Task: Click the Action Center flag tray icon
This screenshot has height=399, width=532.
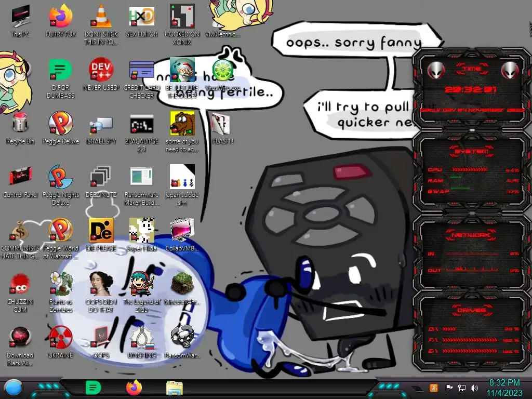Action: tap(449, 388)
